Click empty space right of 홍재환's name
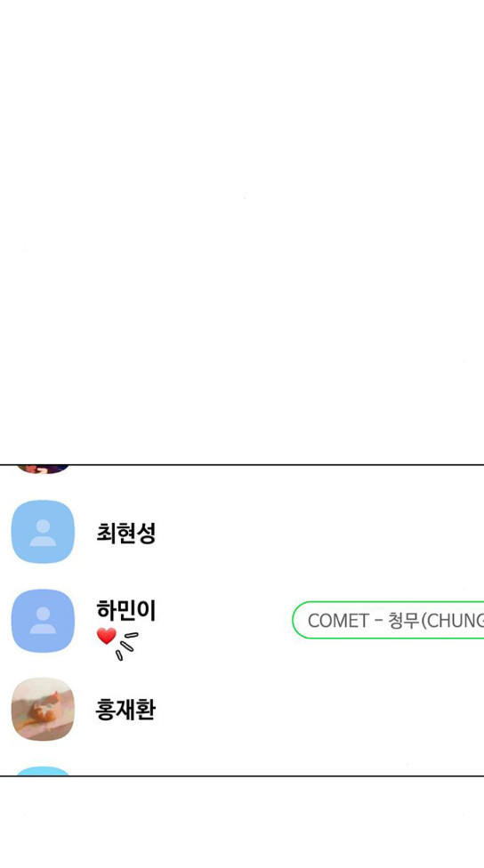 [x=321, y=709]
